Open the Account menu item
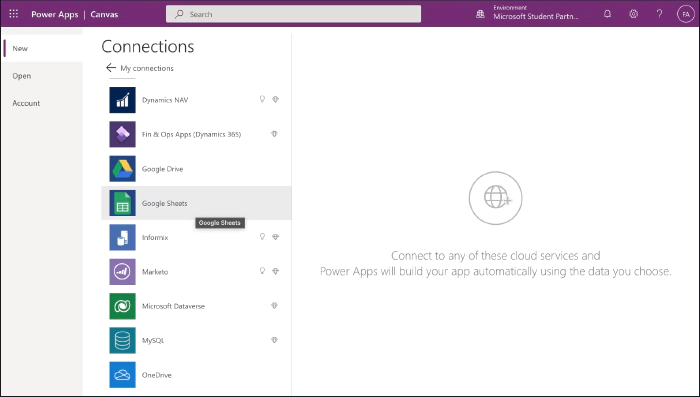The image size is (700, 397). [x=26, y=103]
